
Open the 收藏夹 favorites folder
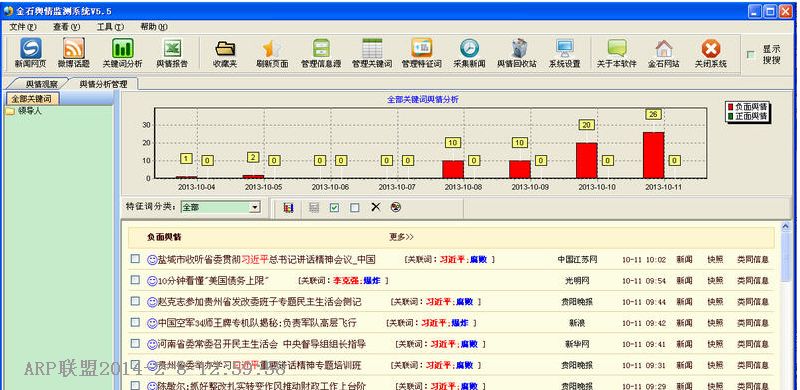click(225, 53)
